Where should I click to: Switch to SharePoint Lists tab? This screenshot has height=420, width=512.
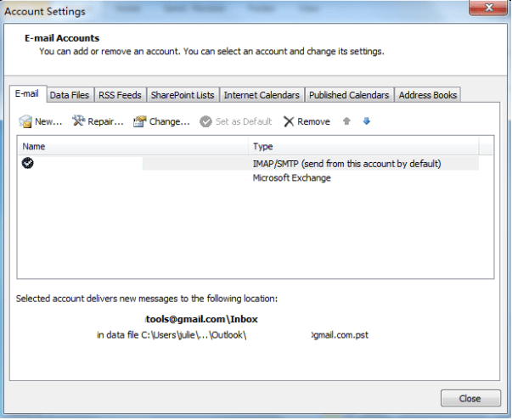[183, 95]
